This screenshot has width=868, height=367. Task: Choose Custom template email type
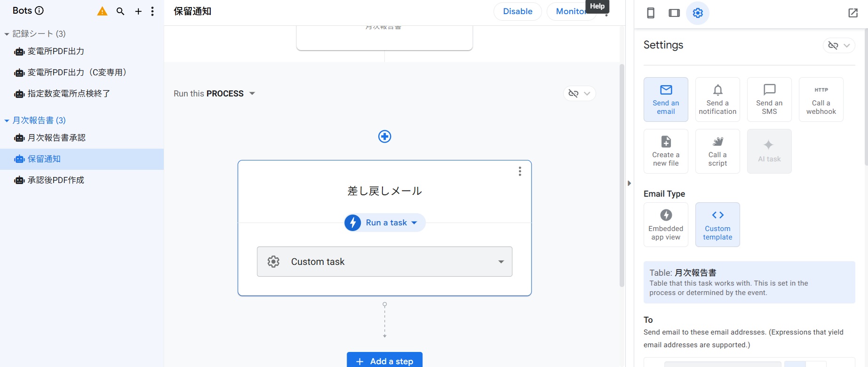pos(717,225)
